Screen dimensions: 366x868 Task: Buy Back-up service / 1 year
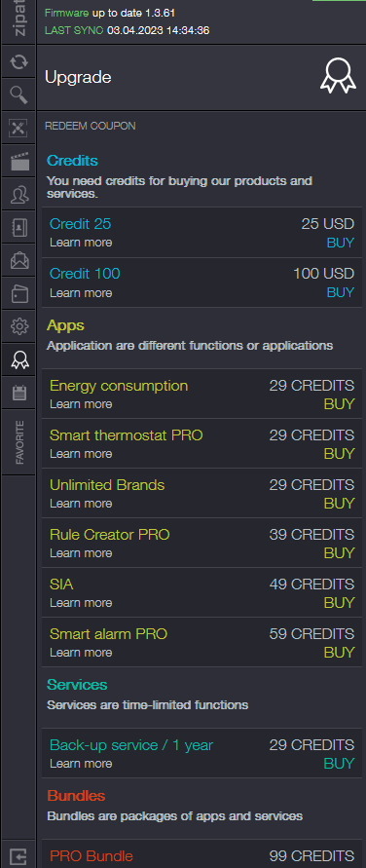(x=339, y=764)
